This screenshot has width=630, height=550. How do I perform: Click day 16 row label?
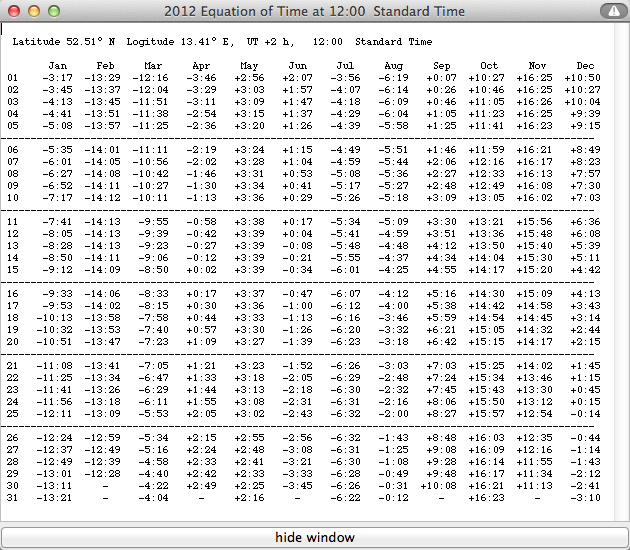(x=13, y=293)
